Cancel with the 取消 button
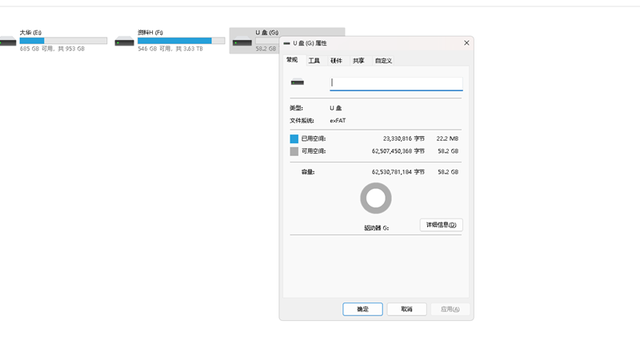The width and height of the screenshot is (640, 361). click(x=407, y=309)
